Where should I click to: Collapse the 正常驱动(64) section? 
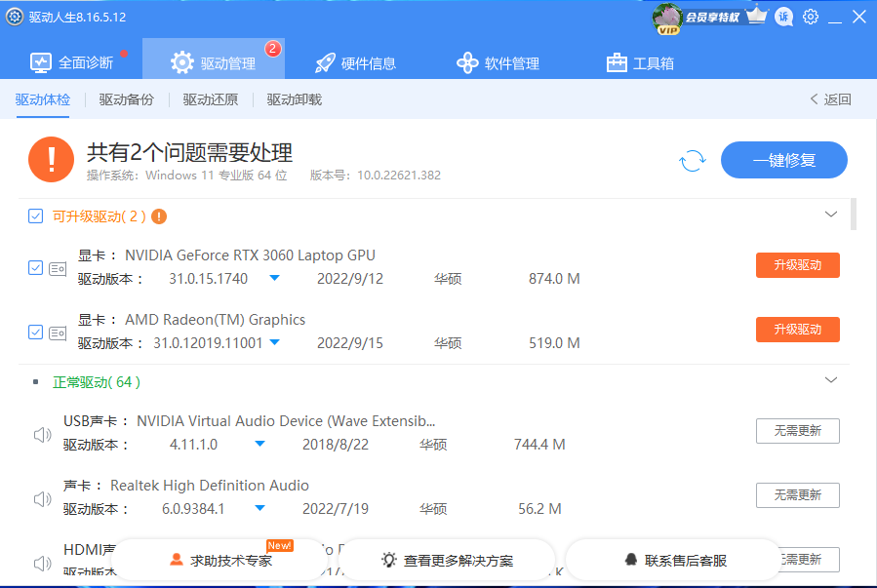point(831,380)
